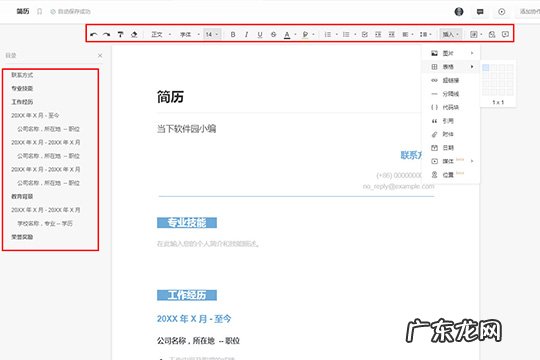Toggle the to-do checkbox list

tap(365, 34)
